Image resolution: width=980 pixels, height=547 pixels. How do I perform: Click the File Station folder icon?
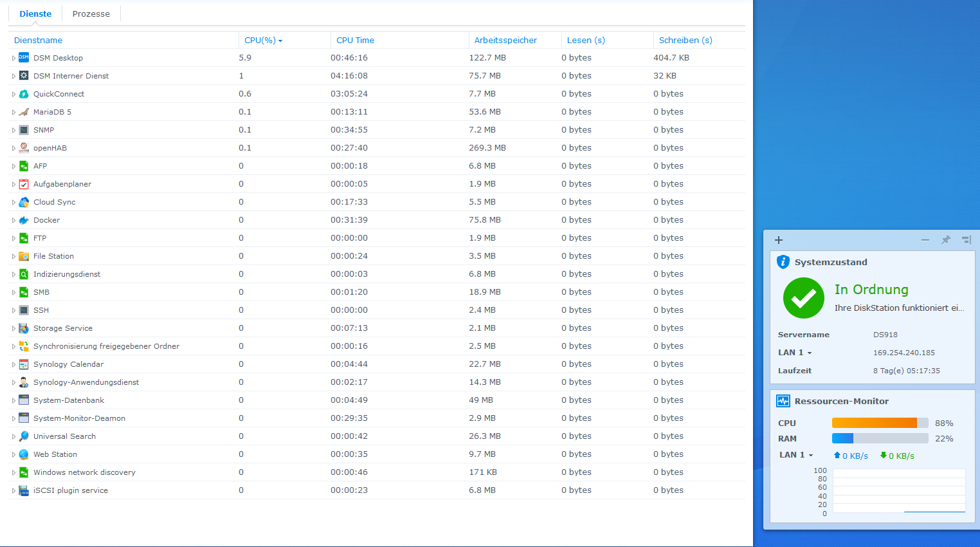tap(24, 256)
